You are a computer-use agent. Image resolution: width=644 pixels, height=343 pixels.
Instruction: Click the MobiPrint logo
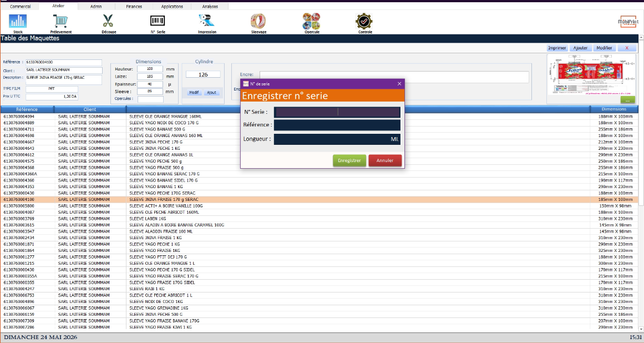tap(628, 22)
